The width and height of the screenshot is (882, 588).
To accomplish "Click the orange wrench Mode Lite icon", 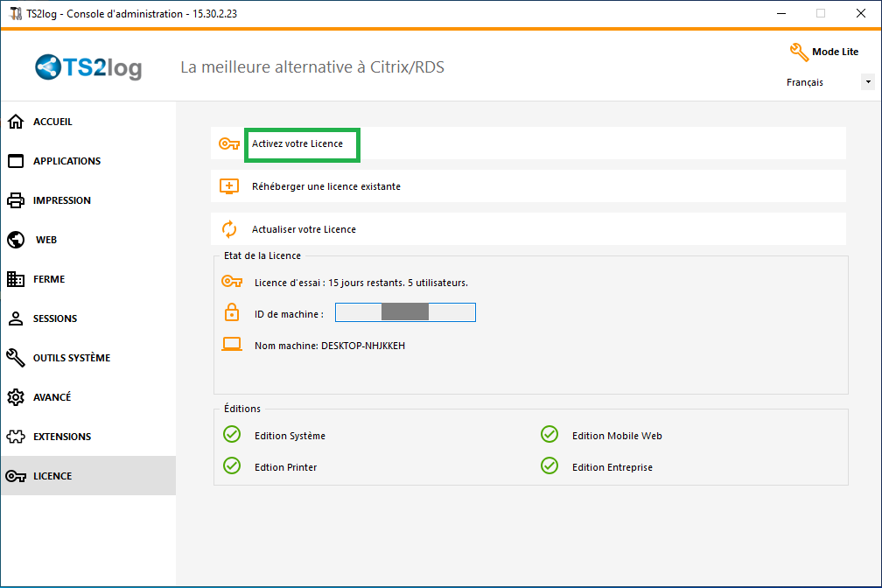I will 799,52.
